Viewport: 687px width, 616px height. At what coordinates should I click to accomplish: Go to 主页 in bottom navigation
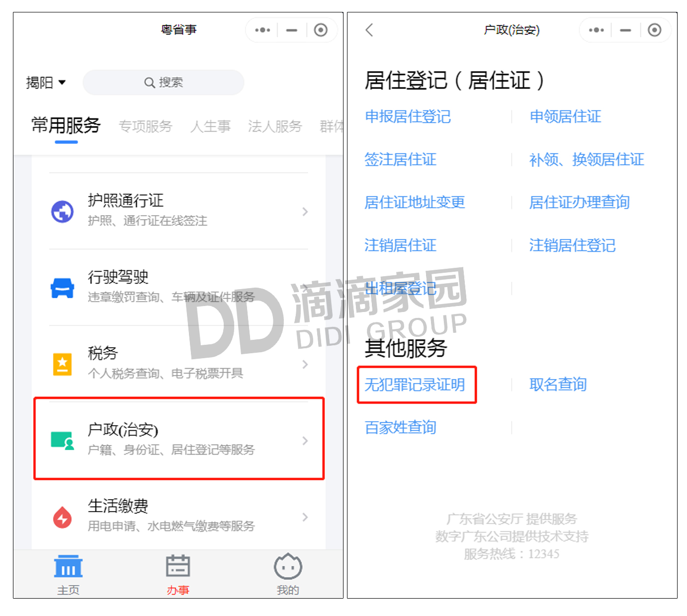[68, 575]
